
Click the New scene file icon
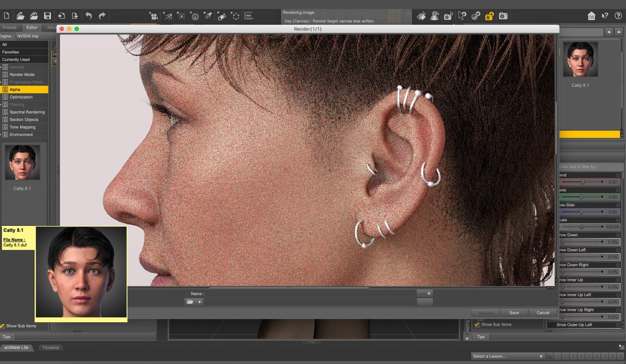pyautogui.click(x=7, y=16)
